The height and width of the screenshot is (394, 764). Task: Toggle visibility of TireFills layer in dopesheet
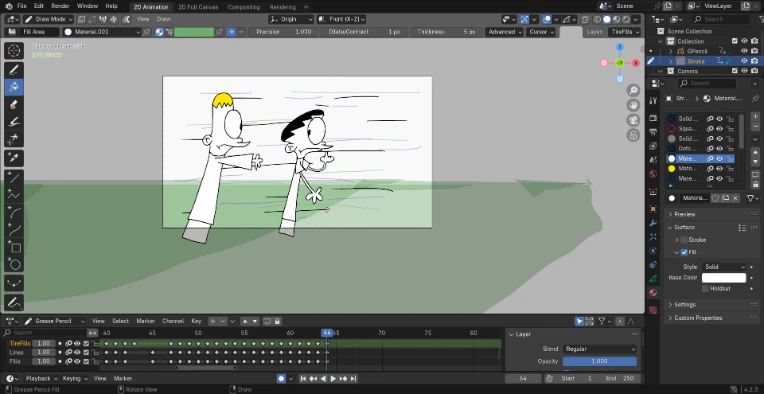77,343
